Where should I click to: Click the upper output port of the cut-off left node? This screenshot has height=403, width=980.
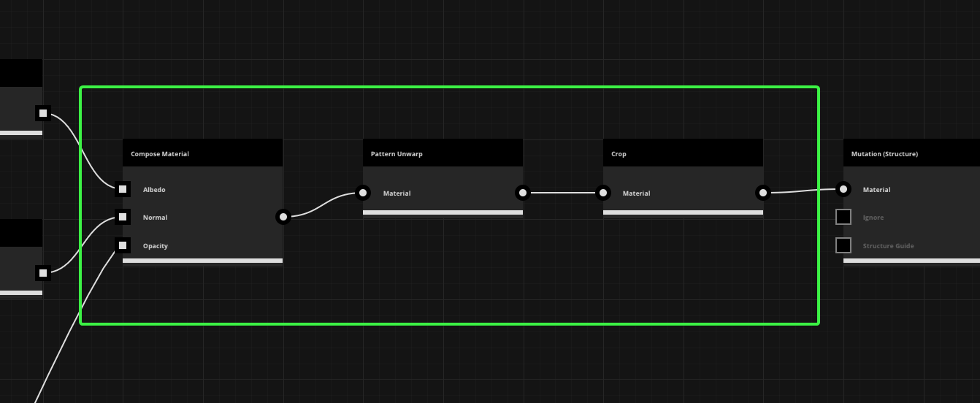(x=43, y=113)
